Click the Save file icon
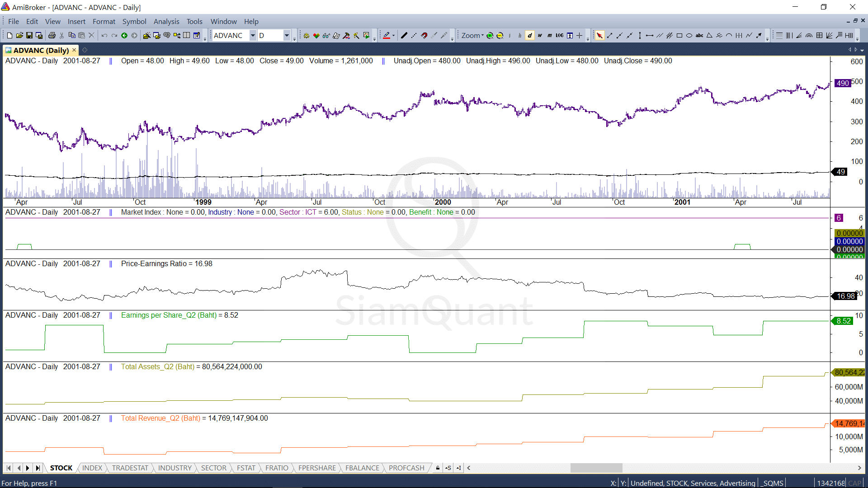 click(x=29, y=35)
